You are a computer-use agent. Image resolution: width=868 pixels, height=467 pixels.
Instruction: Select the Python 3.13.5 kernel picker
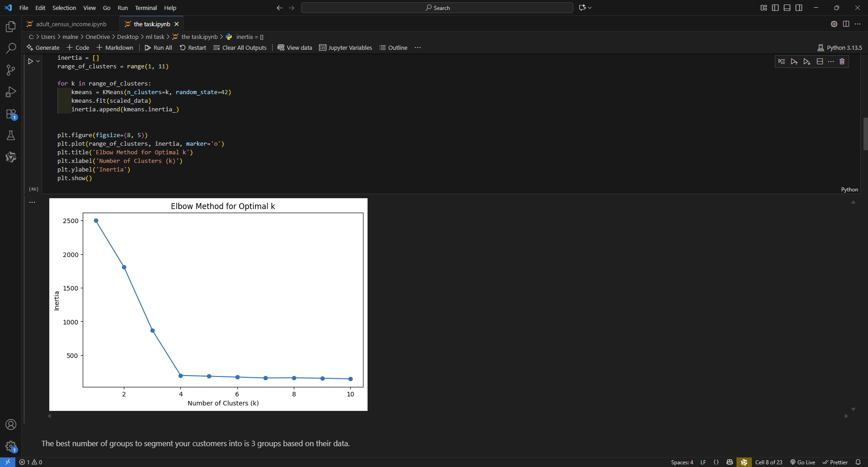click(840, 48)
